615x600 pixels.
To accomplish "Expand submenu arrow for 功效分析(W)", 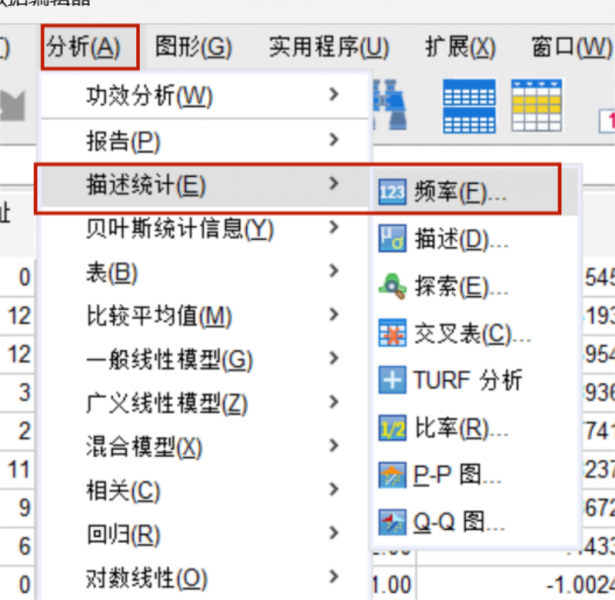I will click(x=334, y=94).
